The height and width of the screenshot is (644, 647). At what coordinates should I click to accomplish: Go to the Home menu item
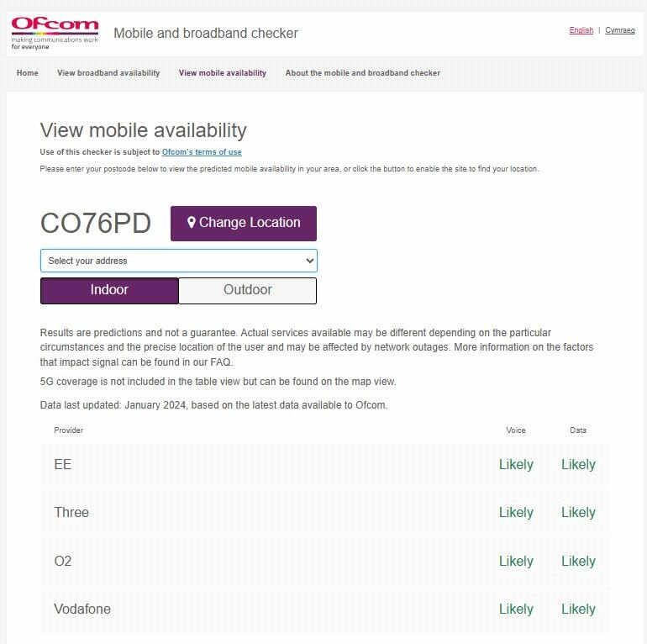[x=28, y=73]
